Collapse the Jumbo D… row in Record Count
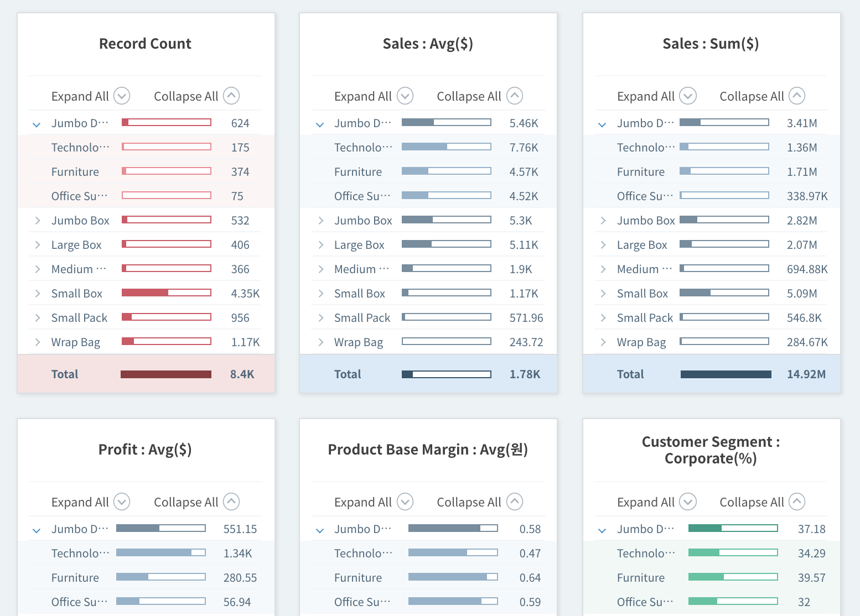This screenshot has width=860, height=616. click(x=37, y=124)
